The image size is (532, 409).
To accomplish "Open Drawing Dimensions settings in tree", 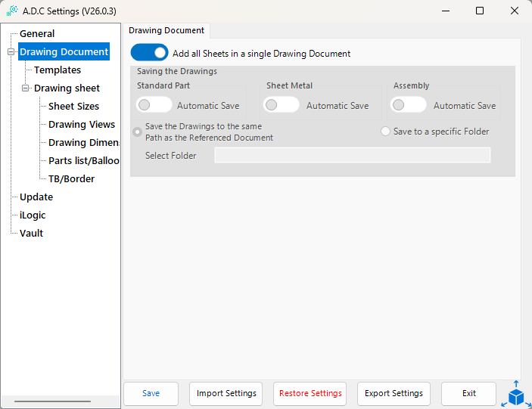I will (84, 142).
